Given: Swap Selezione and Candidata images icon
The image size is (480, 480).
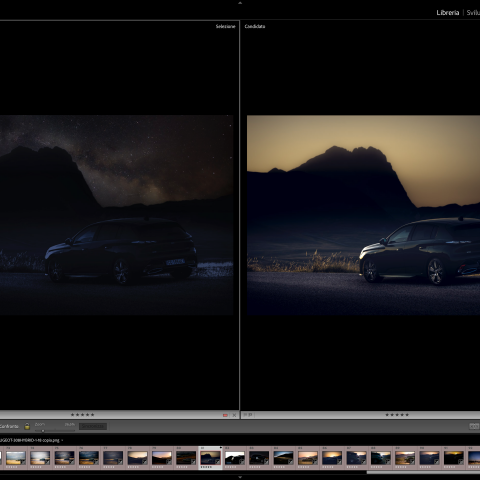Looking at the screenshot, I should tap(474, 426).
